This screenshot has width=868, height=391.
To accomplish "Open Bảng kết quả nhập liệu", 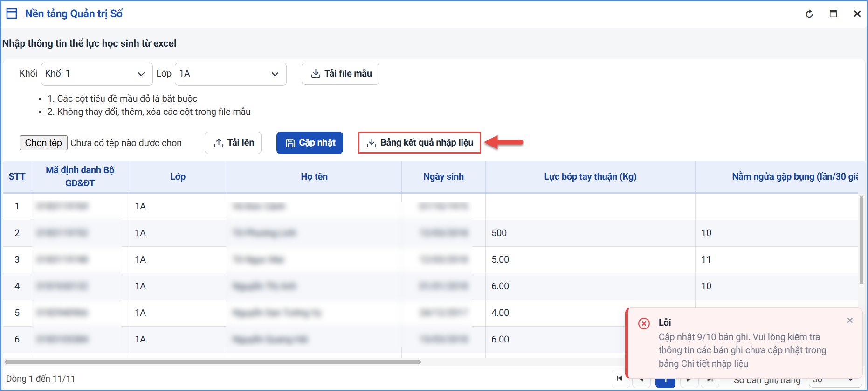I will point(420,143).
